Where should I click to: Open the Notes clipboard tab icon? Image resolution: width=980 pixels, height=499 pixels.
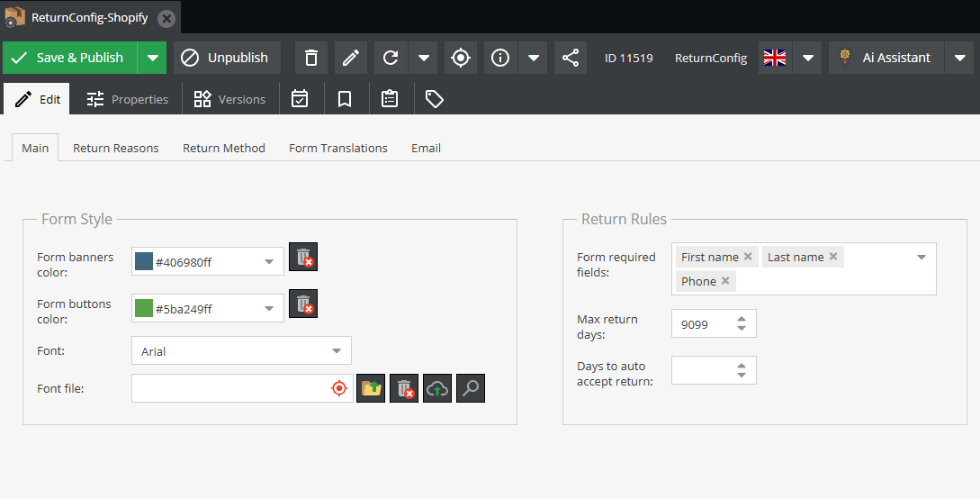(390, 99)
